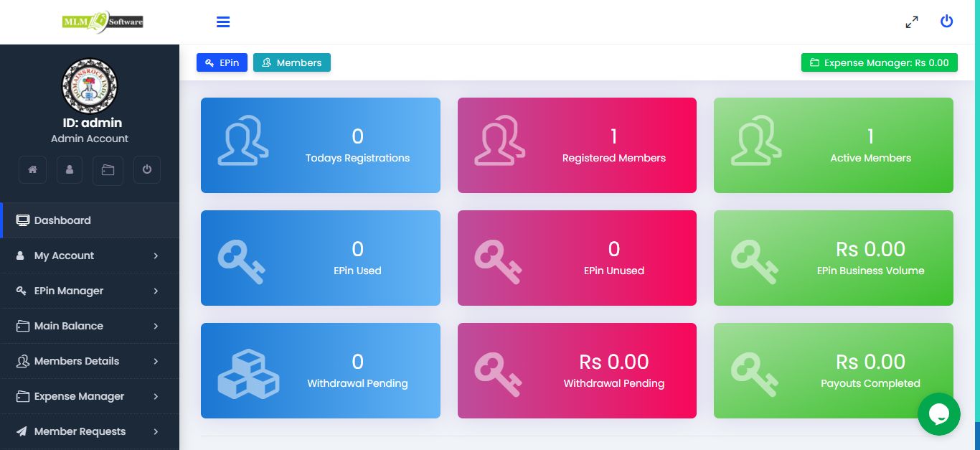Screen dimensions: 980x450
Task: Click the blue EPin button
Action: pos(222,62)
